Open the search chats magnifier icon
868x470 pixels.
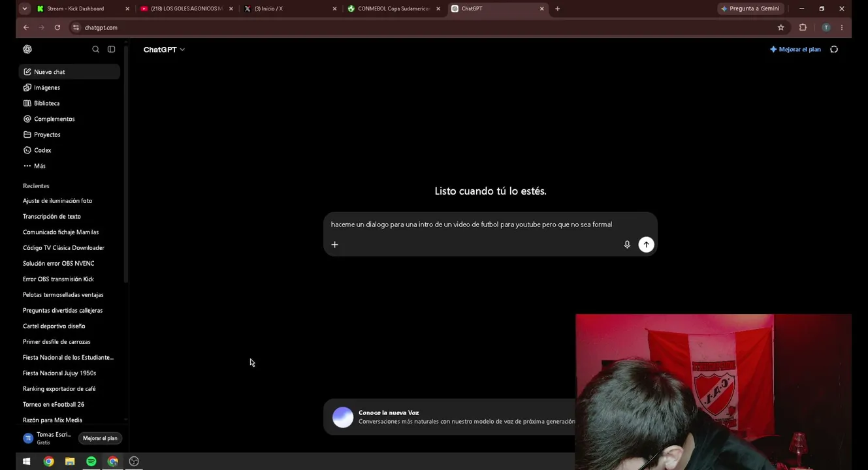coord(95,49)
